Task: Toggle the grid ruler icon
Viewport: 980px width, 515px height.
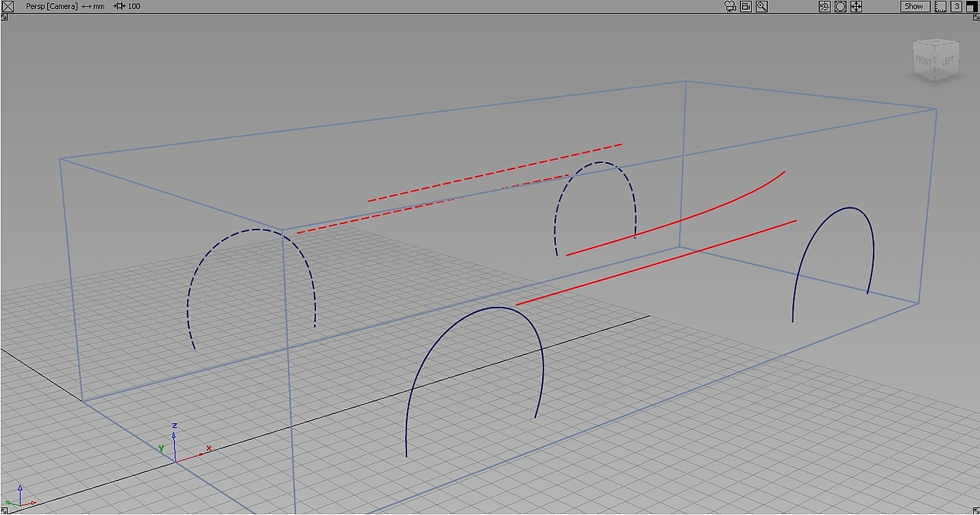Action: click(x=941, y=6)
